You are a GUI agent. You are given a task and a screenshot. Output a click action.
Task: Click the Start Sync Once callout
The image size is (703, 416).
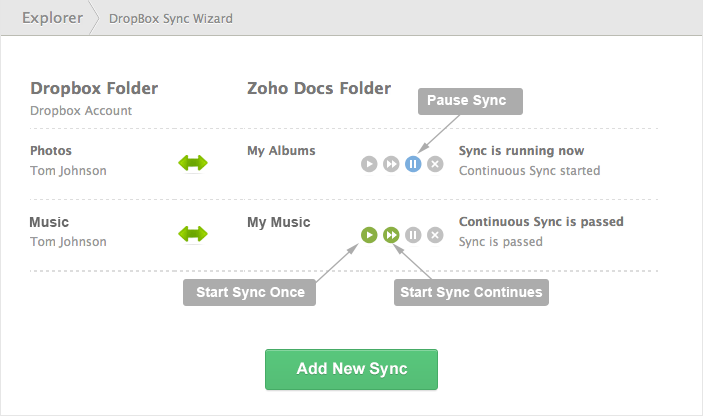249,292
